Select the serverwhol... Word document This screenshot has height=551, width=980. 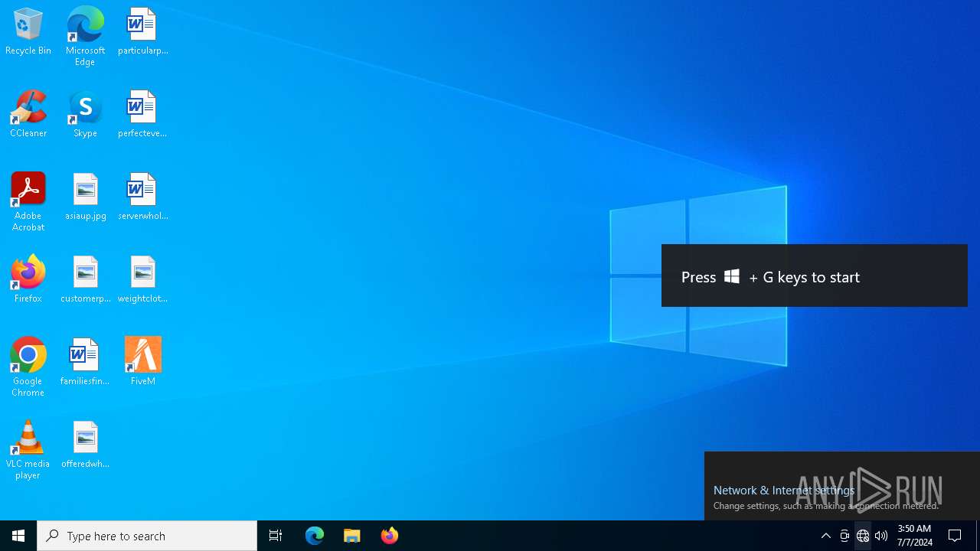click(142, 197)
